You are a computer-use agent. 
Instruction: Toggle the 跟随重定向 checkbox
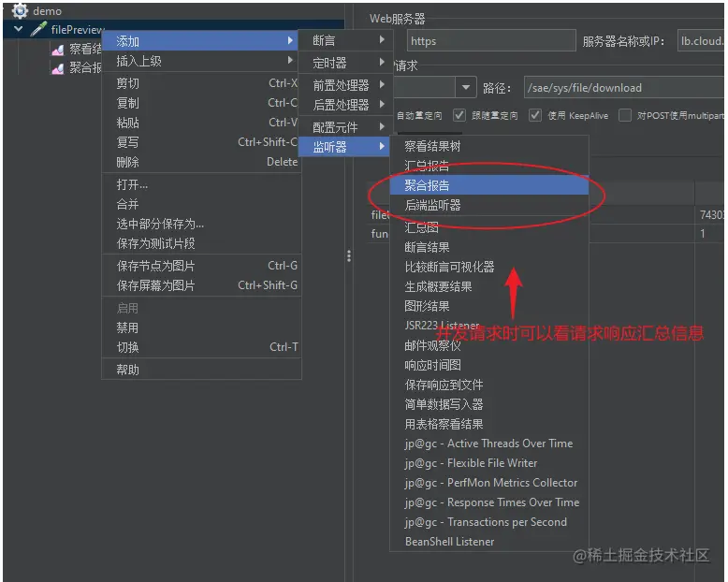(459, 115)
